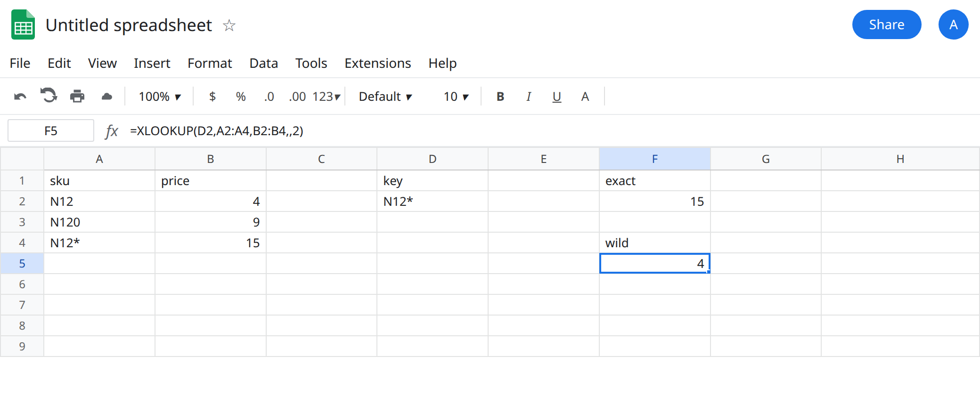Apply bold formatting with B icon

point(500,97)
